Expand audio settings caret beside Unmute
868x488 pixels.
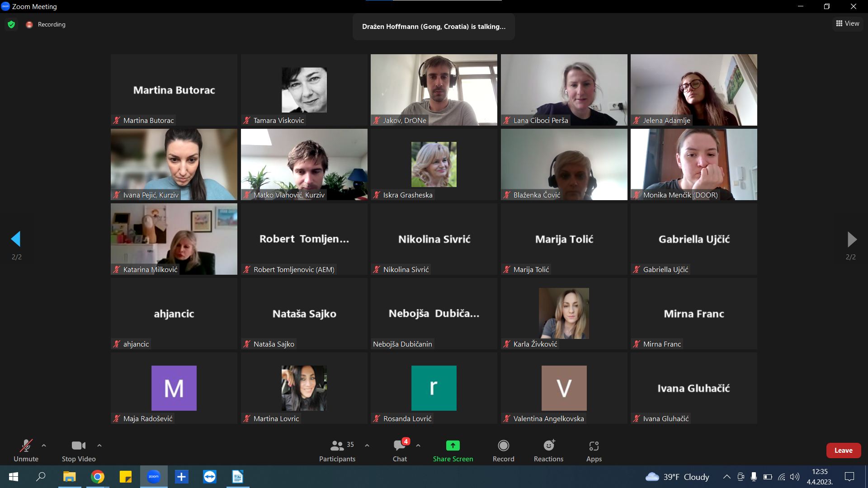[44, 446]
